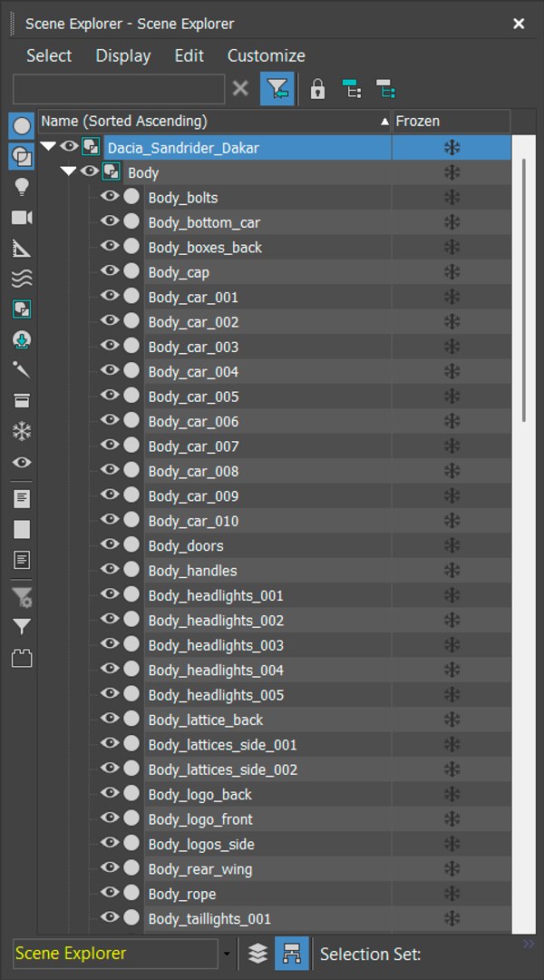Open filter settings funnel with gear

pos(22,597)
